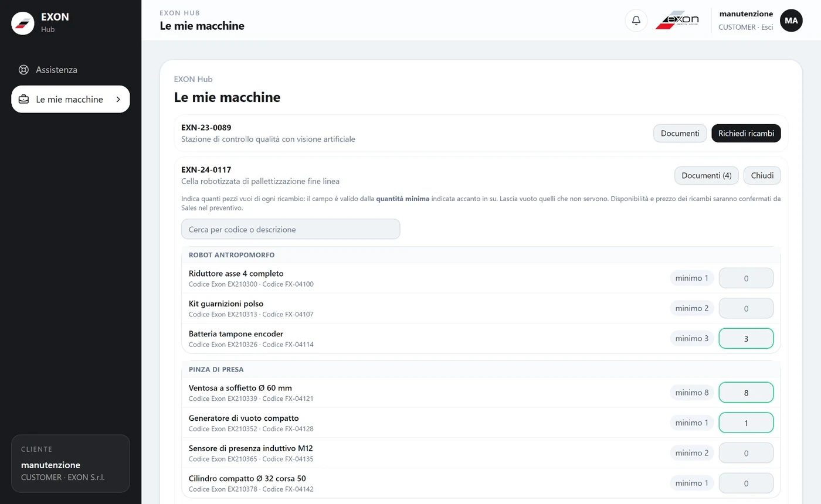This screenshot has height=504, width=821.
Task: Click the chevron on Le mie macchine
Action: click(x=118, y=100)
